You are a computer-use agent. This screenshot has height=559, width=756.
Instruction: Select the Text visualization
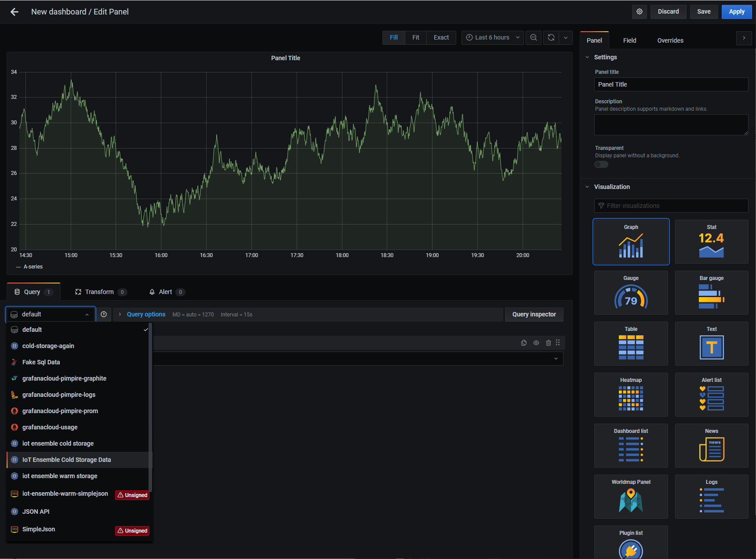[x=712, y=344]
